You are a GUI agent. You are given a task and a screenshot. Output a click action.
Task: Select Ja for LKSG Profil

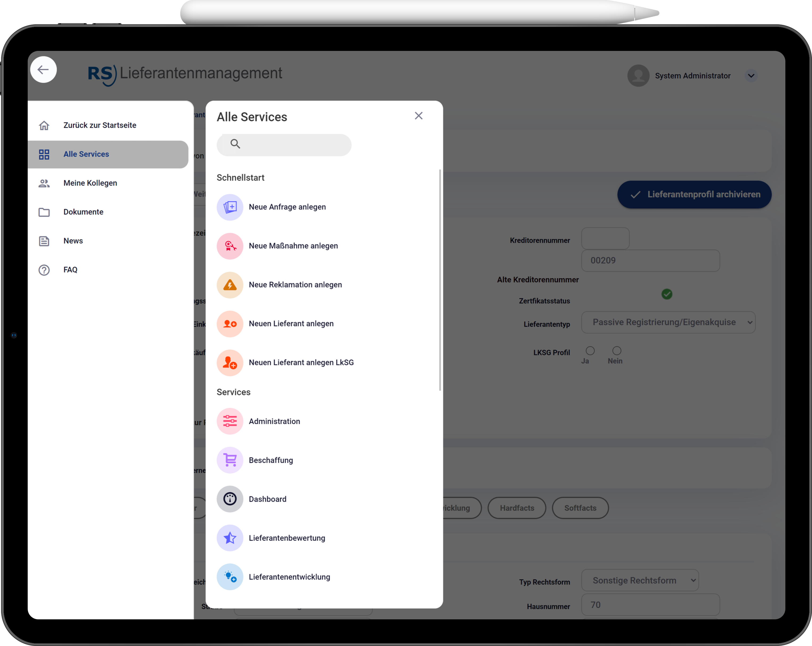point(590,351)
